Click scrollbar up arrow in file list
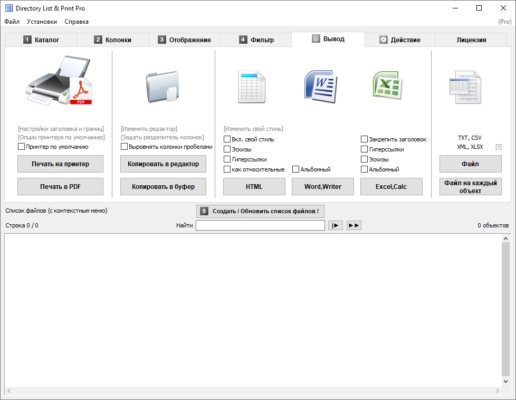Viewport: 516px width, 400px height. pos(506,238)
